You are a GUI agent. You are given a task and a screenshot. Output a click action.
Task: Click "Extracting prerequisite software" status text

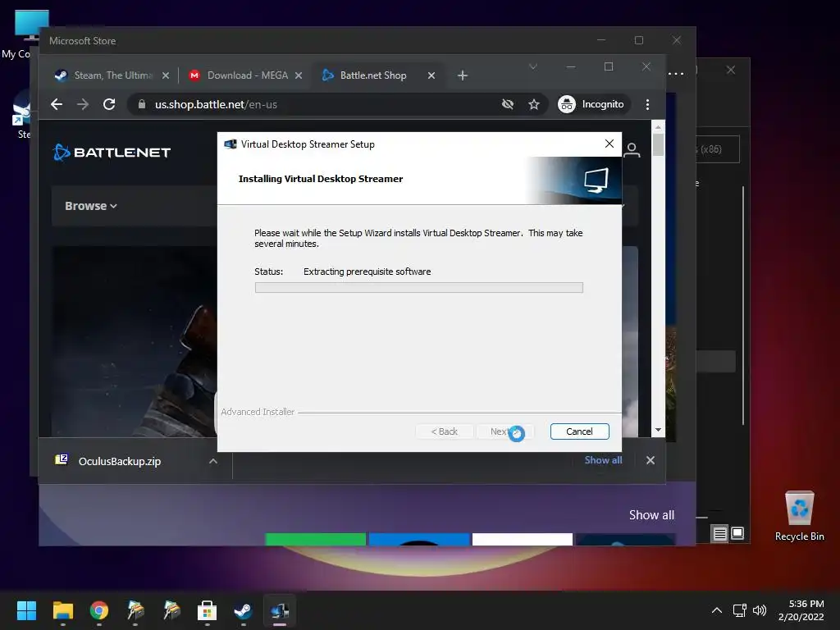coord(367,272)
